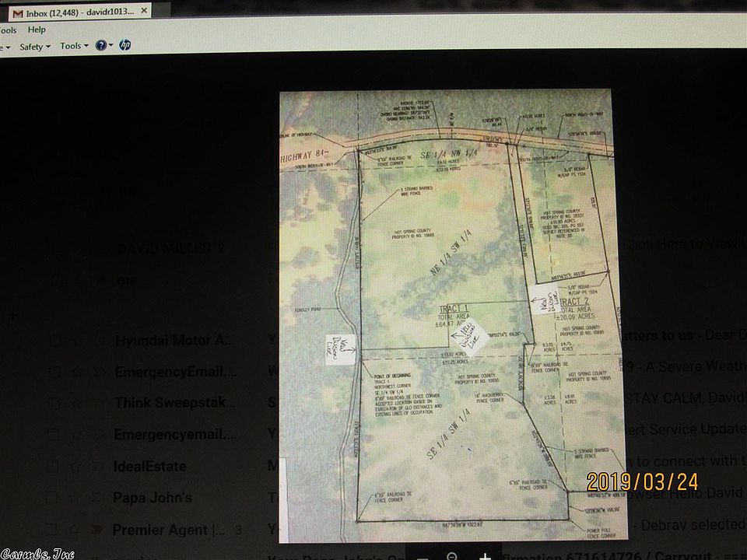This screenshot has width=747, height=560.
Task: Click the HP logo toolbar icon
Action: click(124, 45)
